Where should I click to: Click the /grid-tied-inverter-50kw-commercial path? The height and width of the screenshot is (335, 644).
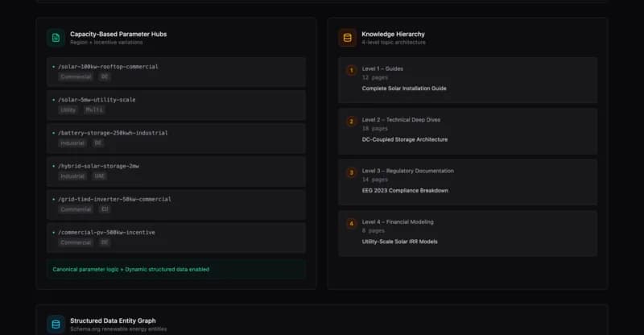coord(114,199)
